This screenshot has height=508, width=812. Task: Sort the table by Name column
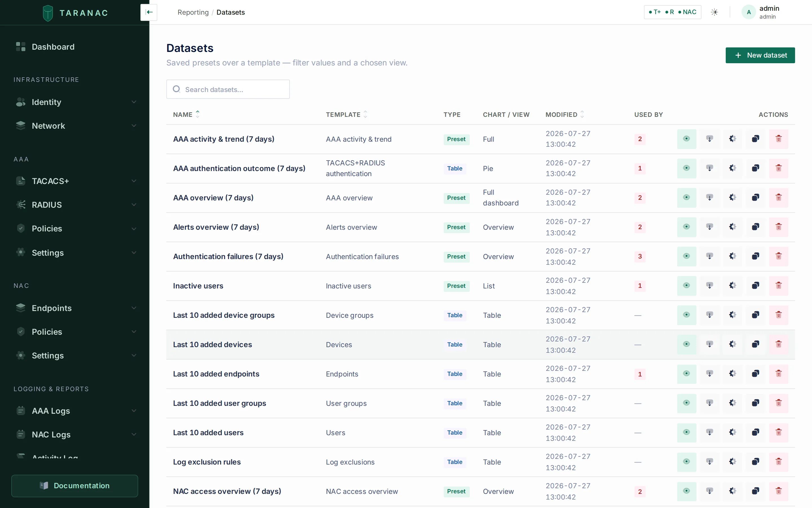[x=186, y=115]
